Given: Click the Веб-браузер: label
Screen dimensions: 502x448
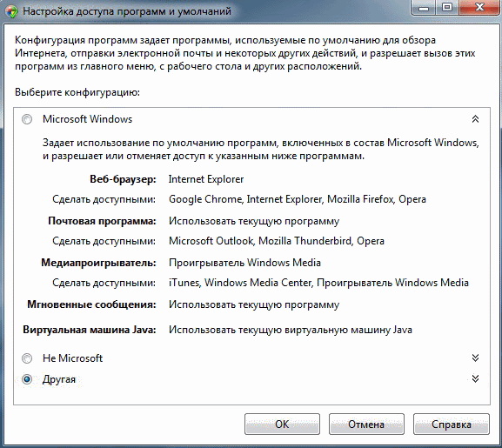Looking at the screenshot, I should coord(123,179).
